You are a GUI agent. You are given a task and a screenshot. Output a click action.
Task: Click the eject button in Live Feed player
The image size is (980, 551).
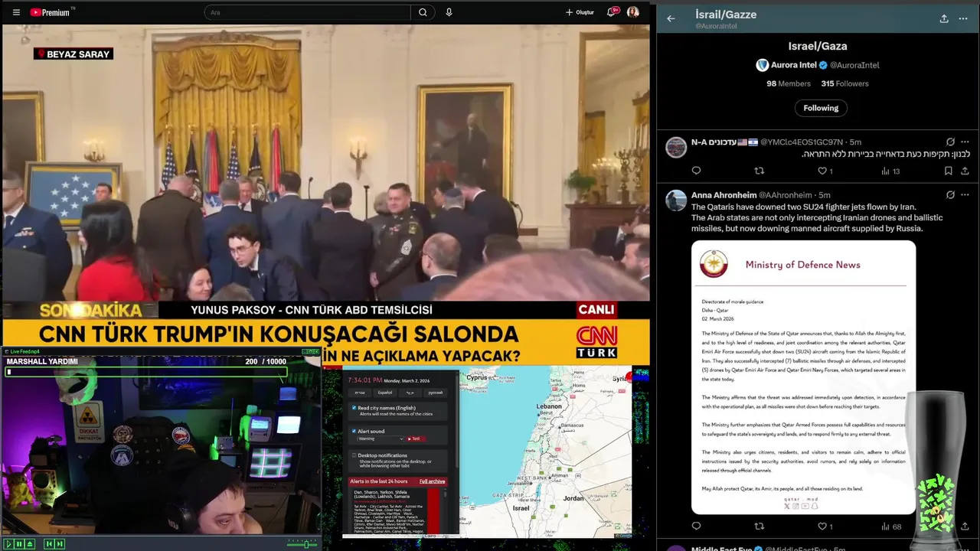(x=30, y=544)
